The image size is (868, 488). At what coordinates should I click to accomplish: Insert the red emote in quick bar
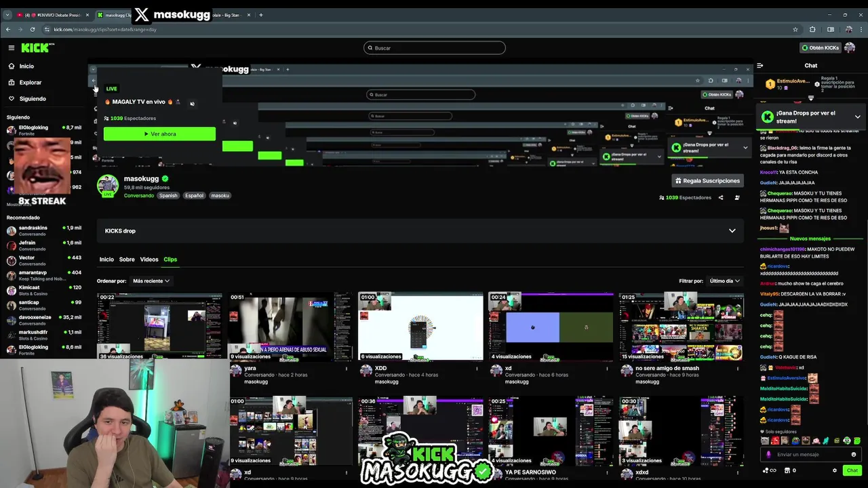[x=775, y=441]
